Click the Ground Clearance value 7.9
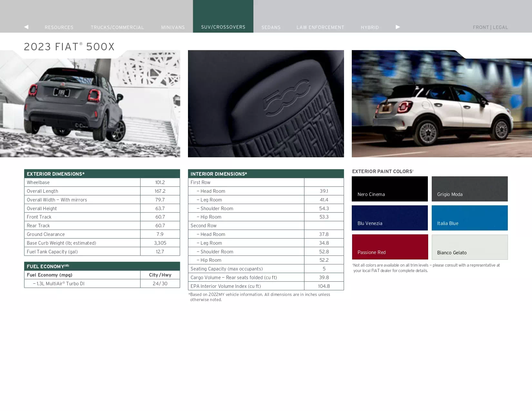 [160, 234]
